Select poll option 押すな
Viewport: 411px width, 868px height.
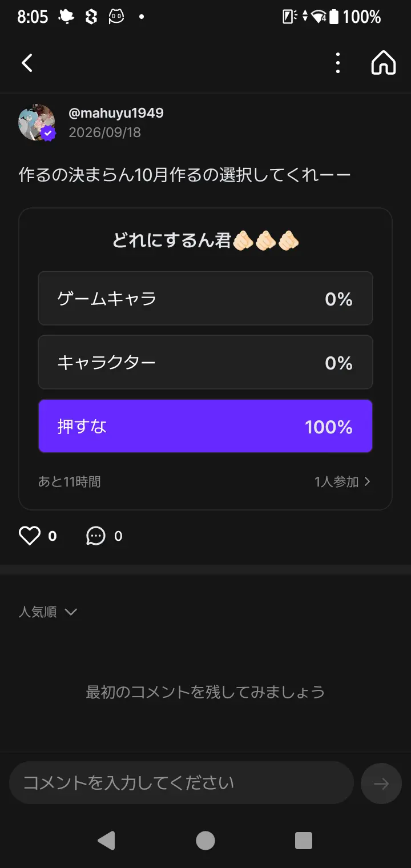click(x=205, y=426)
